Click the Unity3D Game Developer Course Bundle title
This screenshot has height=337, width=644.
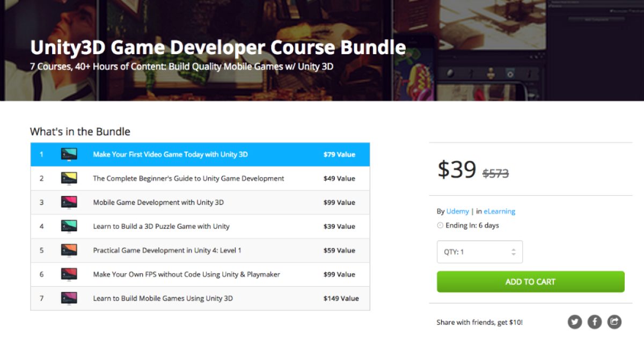coord(218,48)
